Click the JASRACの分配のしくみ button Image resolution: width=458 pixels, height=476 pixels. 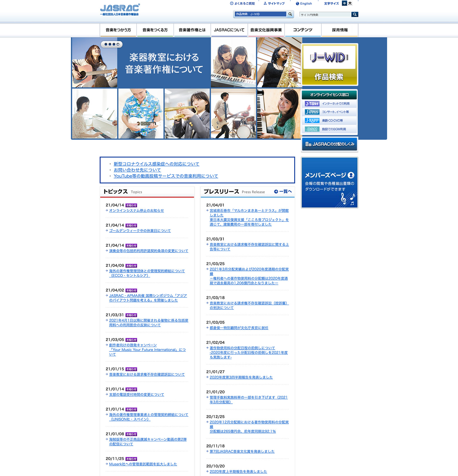tap(329, 144)
